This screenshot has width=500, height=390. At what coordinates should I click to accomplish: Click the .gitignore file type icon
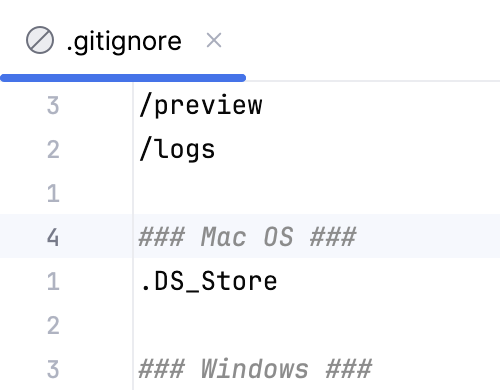click(40, 40)
